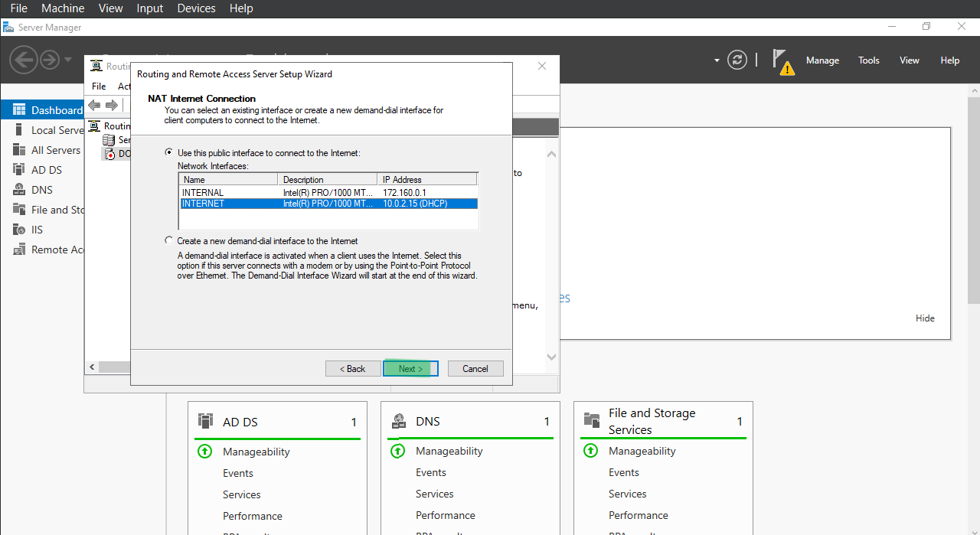Viewport: 980px width, 535px height.
Task: Open the VirtualBox Machine menu
Action: click(x=63, y=8)
